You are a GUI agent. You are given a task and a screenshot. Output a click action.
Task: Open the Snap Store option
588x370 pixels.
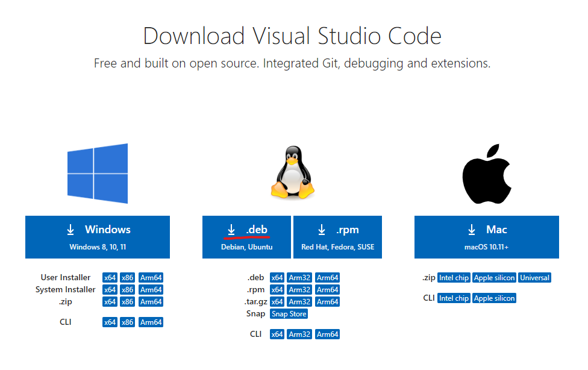[289, 313]
